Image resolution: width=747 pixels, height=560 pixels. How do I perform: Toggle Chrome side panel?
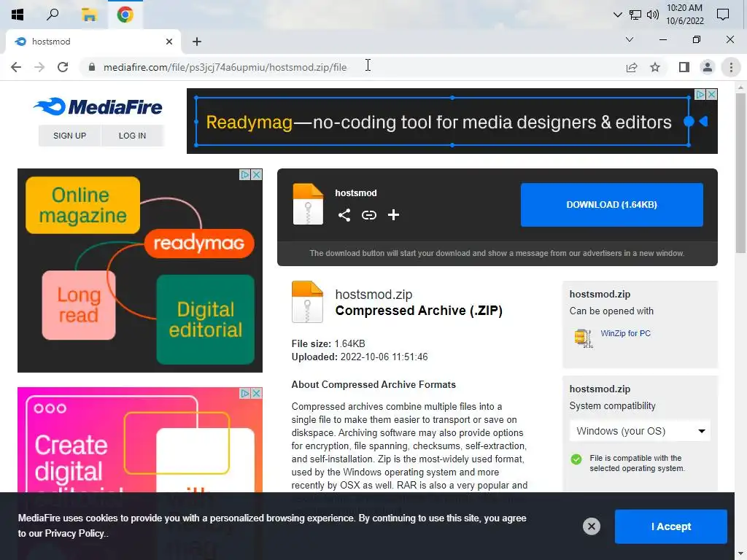coord(684,68)
